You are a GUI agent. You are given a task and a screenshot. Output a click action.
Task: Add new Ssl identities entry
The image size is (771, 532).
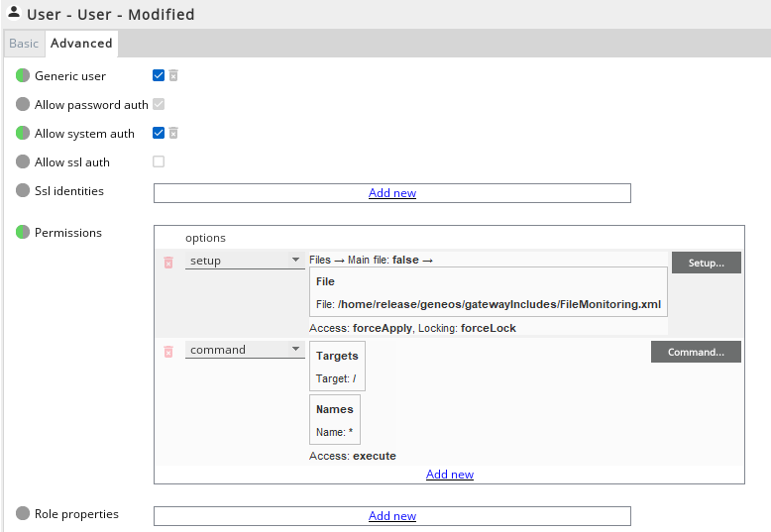coord(392,193)
